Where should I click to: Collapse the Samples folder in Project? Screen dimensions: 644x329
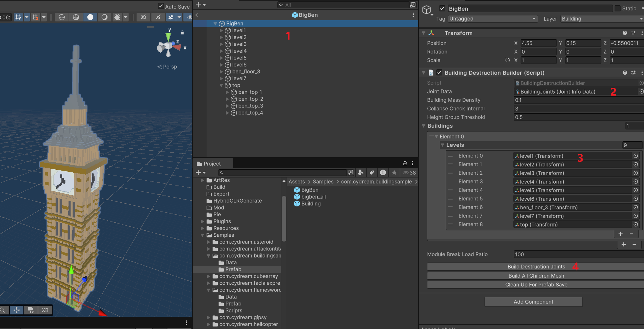click(x=203, y=235)
